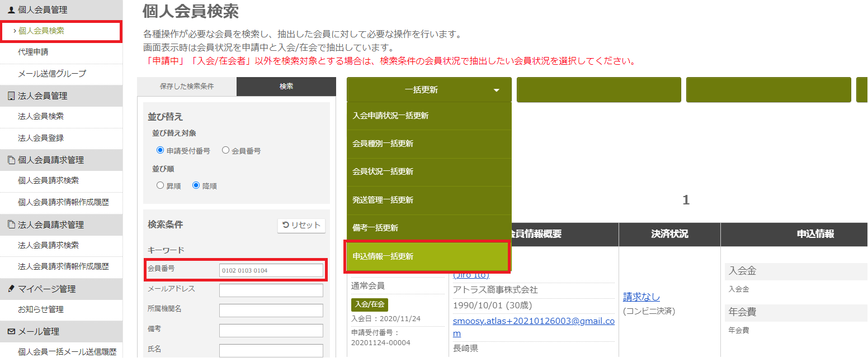This screenshot has width=868, height=358.
Task: Open 法人会員登録 sidebar item
Action: (41, 138)
